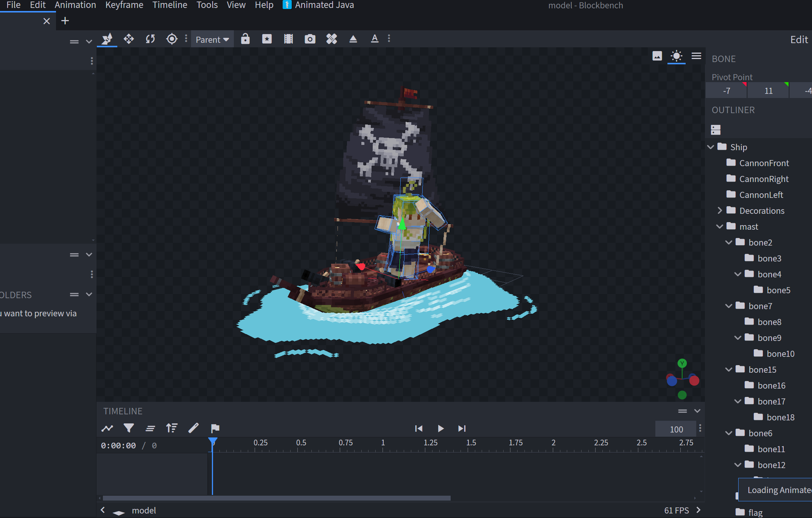Screen dimensions: 812x518
Task: Open the Keyframe menu
Action: [124, 5]
